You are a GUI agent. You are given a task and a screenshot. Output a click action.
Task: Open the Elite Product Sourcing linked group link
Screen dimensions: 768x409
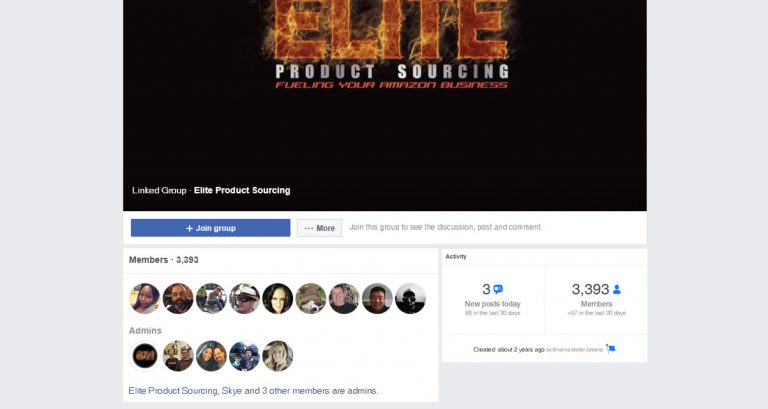pyautogui.click(x=242, y=190)
